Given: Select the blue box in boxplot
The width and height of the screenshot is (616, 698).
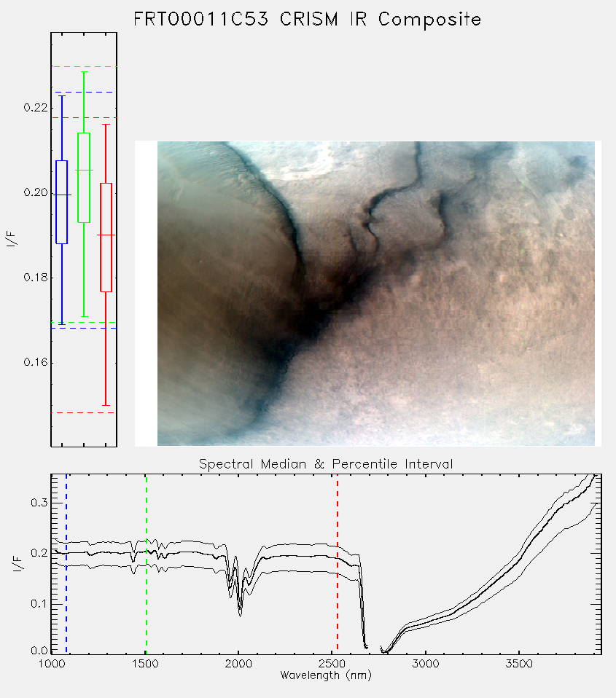Looking at the screenshot, I should click(x=61, y=202).
